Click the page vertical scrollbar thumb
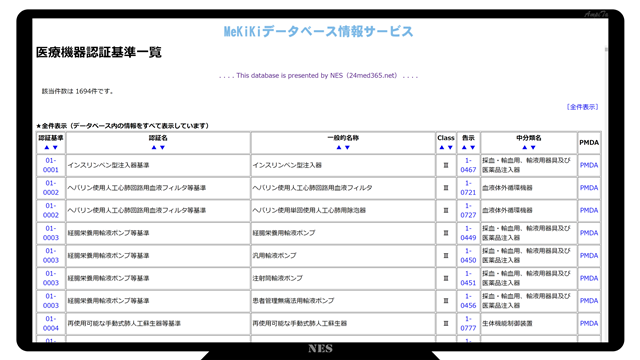The image size is (640, 360). coord(606,49)
